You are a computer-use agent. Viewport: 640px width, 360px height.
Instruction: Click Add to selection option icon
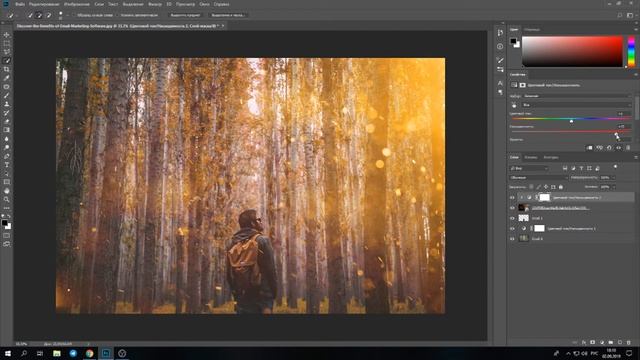(39, 15)
